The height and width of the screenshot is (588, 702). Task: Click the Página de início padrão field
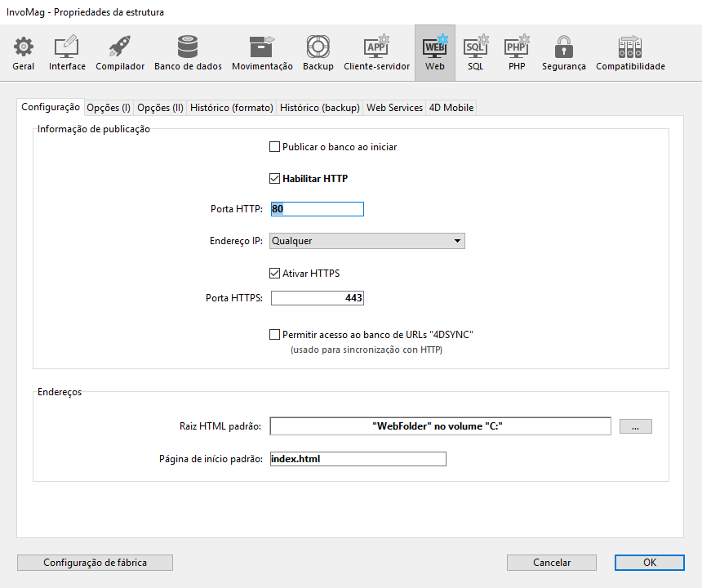358,459
